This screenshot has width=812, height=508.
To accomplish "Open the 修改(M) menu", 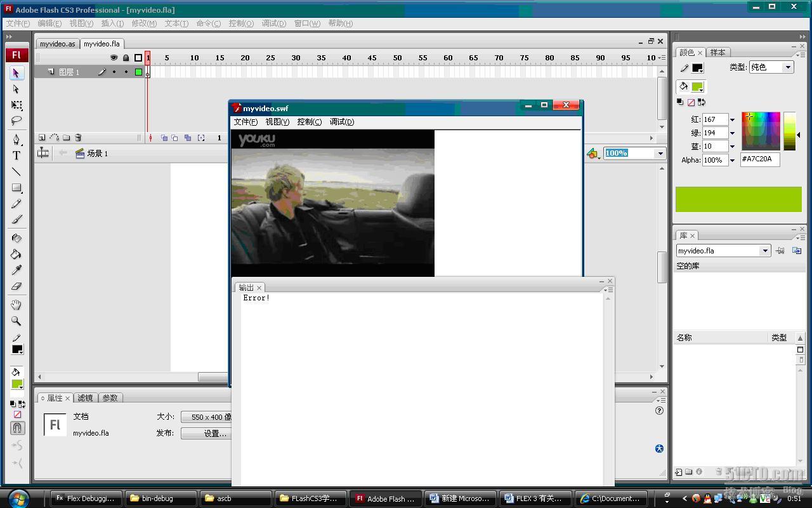I will [144, 23].
